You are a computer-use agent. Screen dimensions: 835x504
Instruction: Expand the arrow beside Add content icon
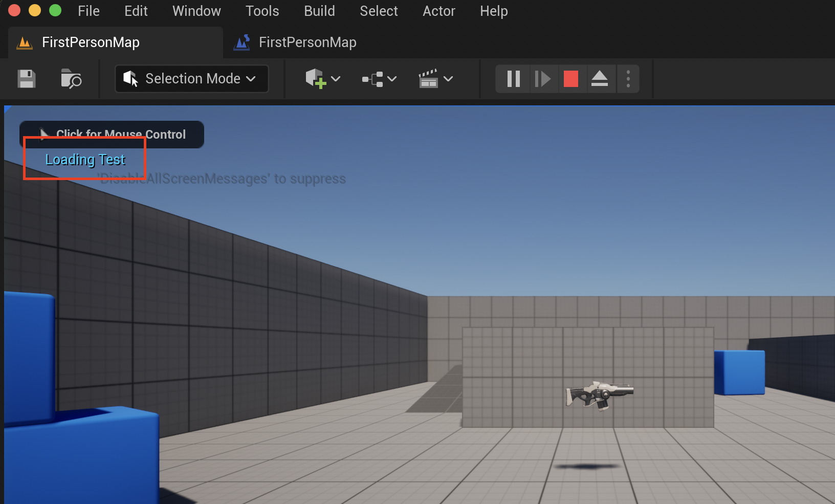(336, 79)
